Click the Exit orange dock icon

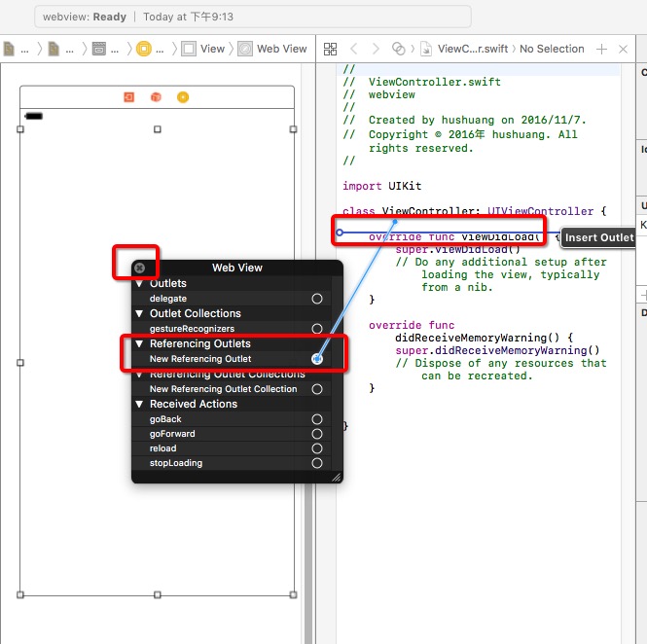tap(129, 97)
